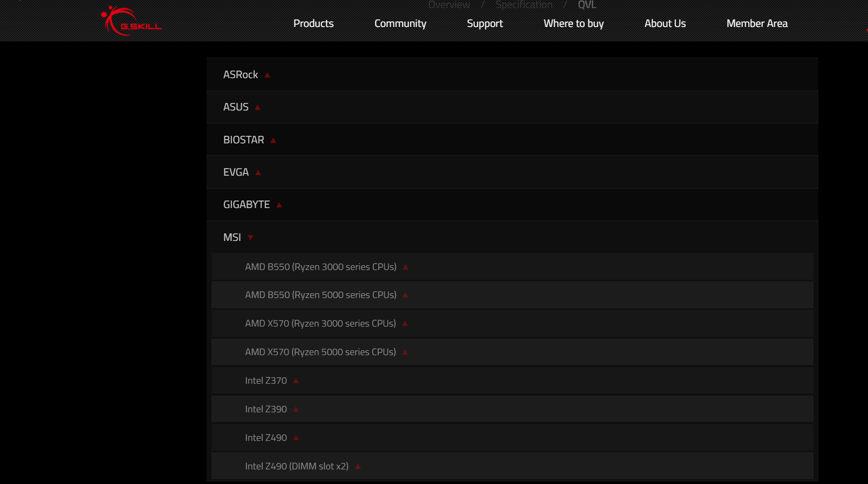
Task: Expand AMD X570 Ryzen 5000 series list
Action: (512, 352)
